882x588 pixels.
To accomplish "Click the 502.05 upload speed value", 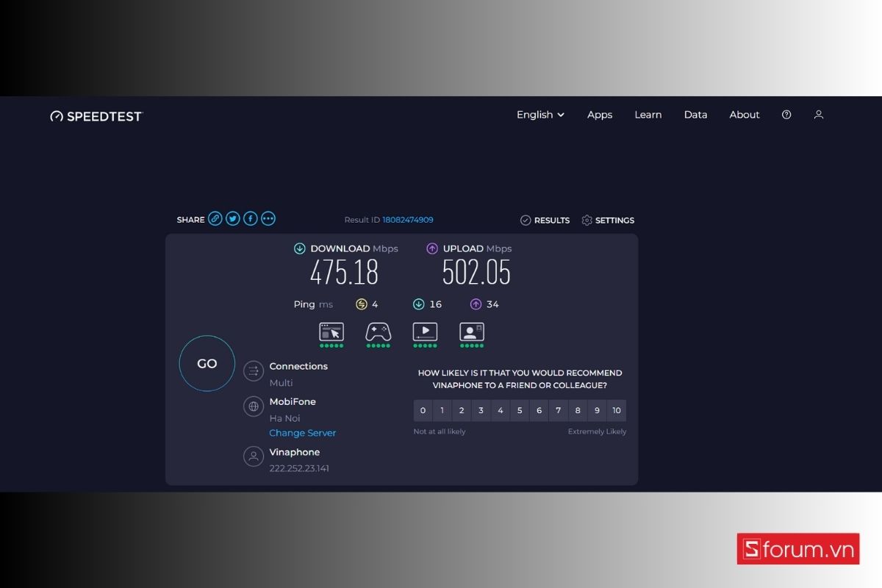I will click(476, 273).
